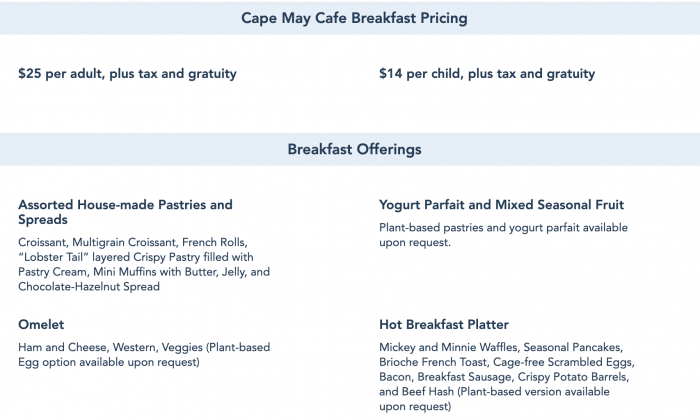Click the Ham and Cheese omelet option text

click(55, 347)
